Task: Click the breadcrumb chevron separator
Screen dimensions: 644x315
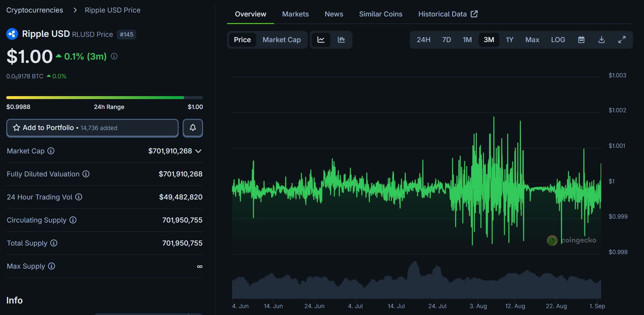Action: point(75,10)
